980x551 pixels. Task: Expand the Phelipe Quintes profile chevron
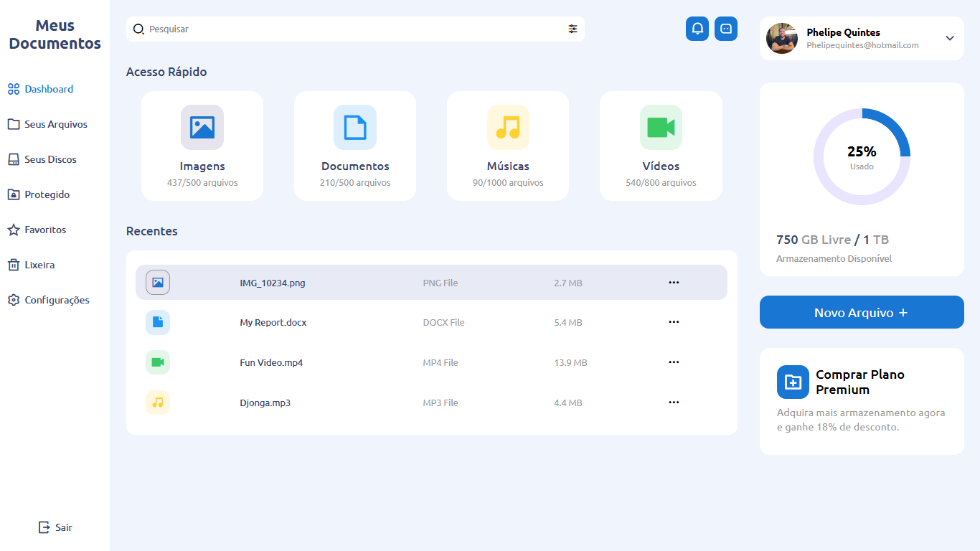(950, 38)
